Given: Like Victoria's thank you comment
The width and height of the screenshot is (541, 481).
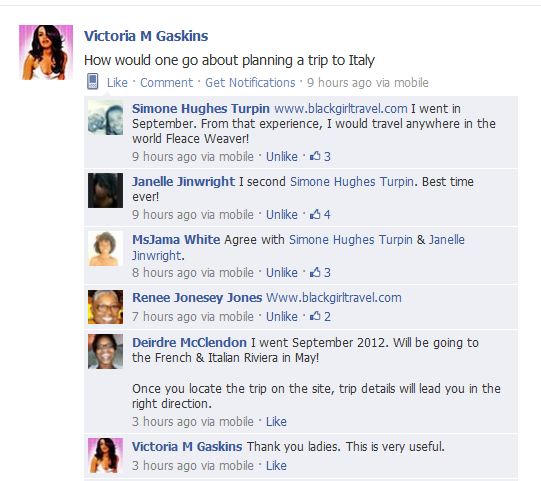Looking at the screenshot, I should point(276,466).
